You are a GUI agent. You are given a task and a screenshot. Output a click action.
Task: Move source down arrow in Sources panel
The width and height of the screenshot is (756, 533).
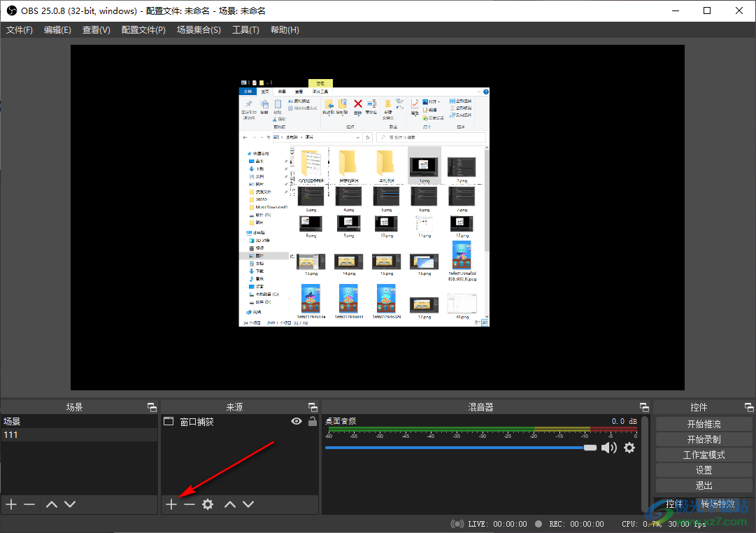tap(248, 504)
